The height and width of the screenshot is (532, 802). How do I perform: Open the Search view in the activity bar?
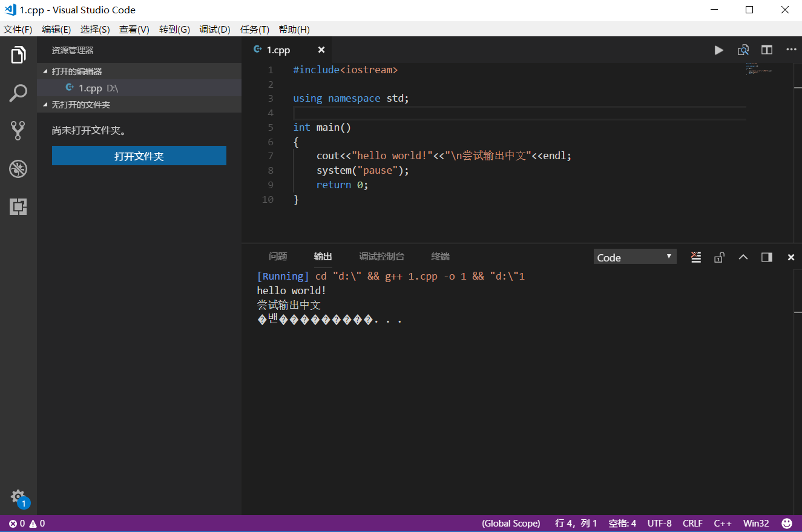click(x=18, y=93)
